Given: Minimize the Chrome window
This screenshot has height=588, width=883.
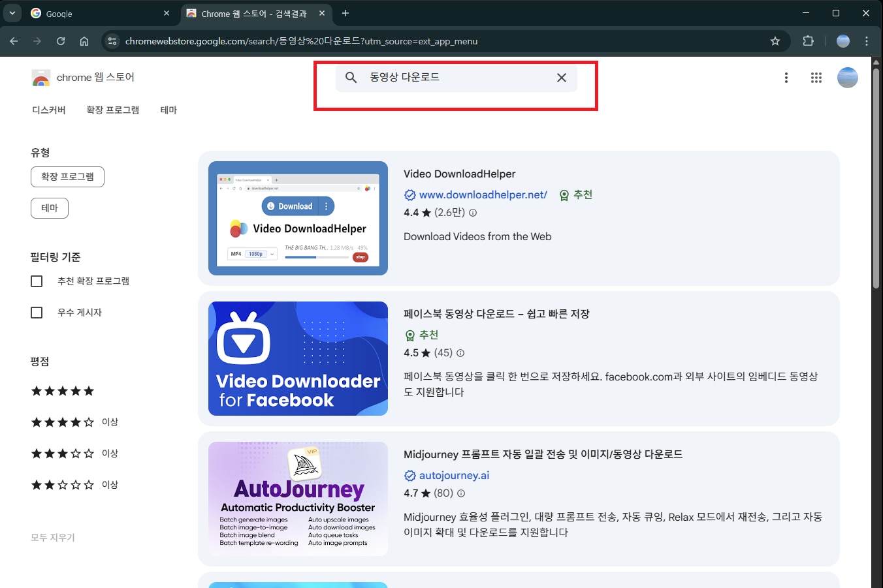Looking at the screenshot, I should [x=806, y=13].
